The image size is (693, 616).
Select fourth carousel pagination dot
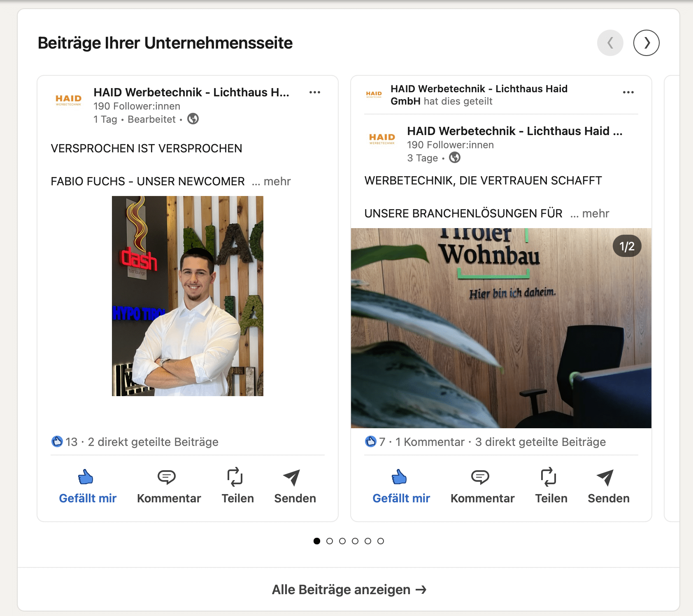(355, 541)
